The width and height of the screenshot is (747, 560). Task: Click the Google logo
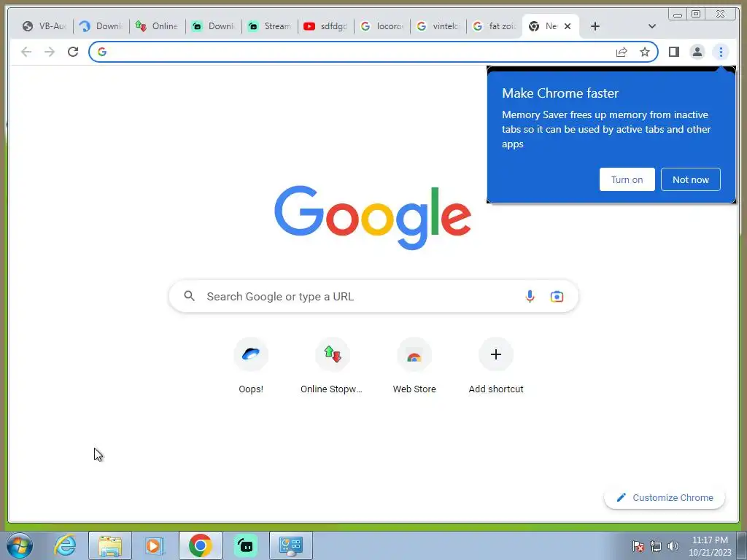(373, 217)
